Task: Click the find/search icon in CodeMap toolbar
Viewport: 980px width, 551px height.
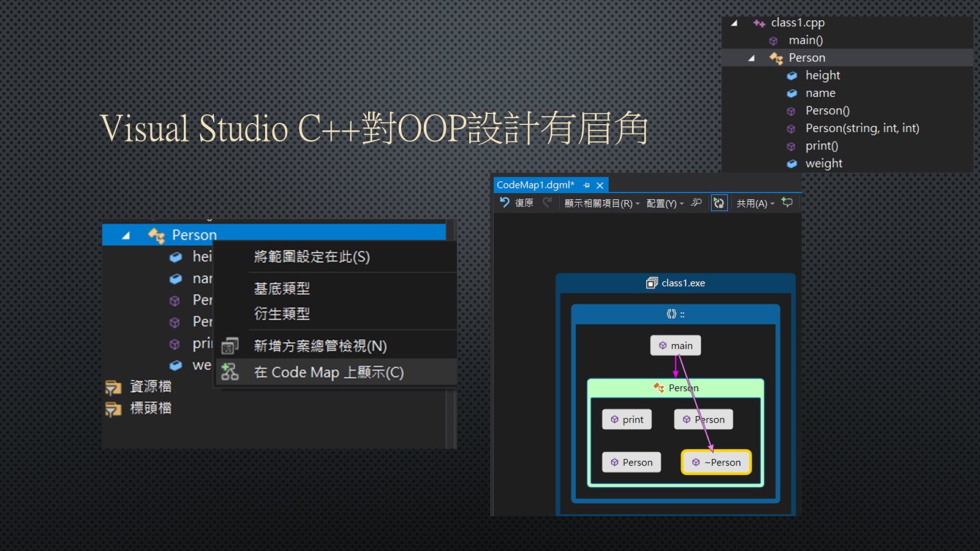Action: click(x=696, y=203)
